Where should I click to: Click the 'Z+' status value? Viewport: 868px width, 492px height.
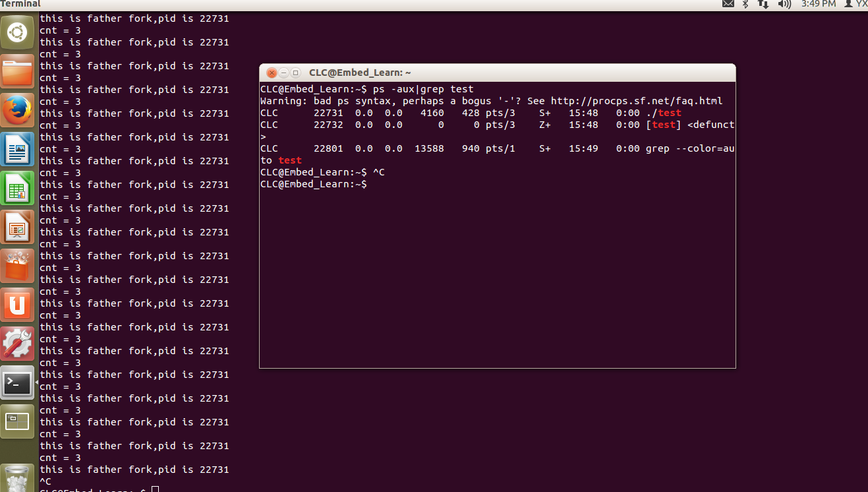coord(545,125)
